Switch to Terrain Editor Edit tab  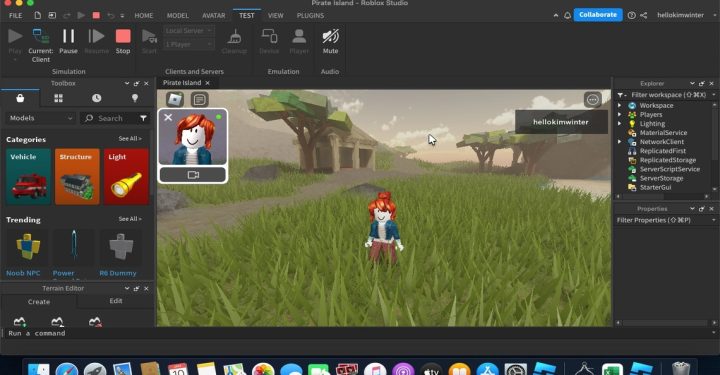click(x=116, y=301)
